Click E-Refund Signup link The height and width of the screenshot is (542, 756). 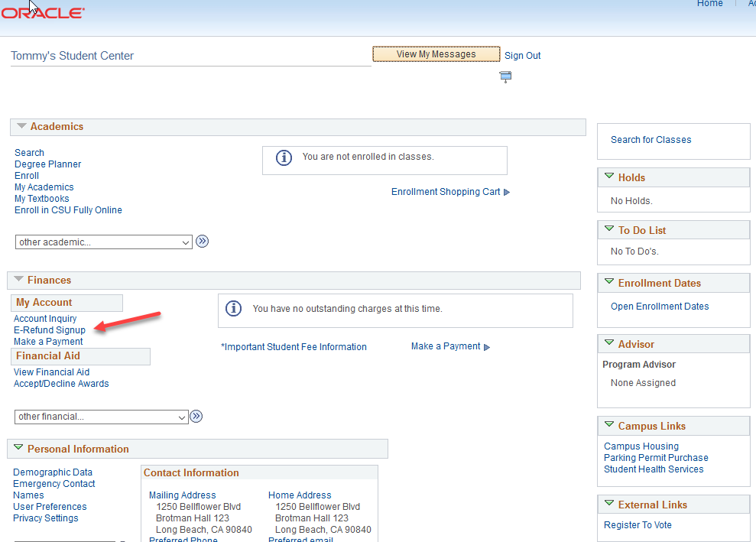(x=49, y=330)
